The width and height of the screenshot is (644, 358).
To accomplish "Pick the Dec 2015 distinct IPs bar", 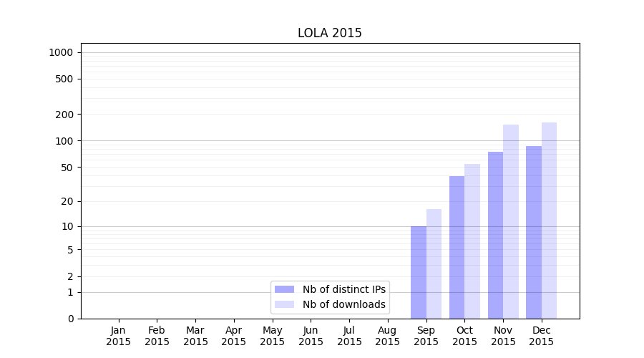I will click(534, 232).
